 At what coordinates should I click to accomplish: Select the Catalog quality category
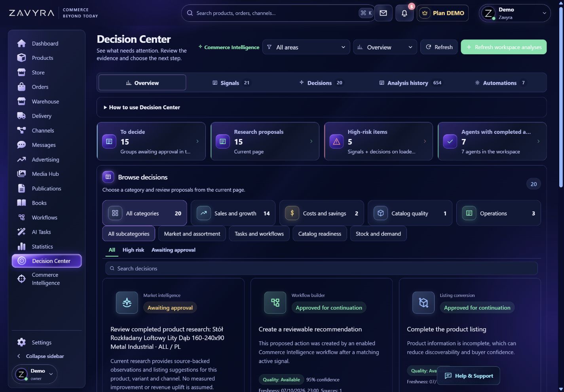[410, 213]
